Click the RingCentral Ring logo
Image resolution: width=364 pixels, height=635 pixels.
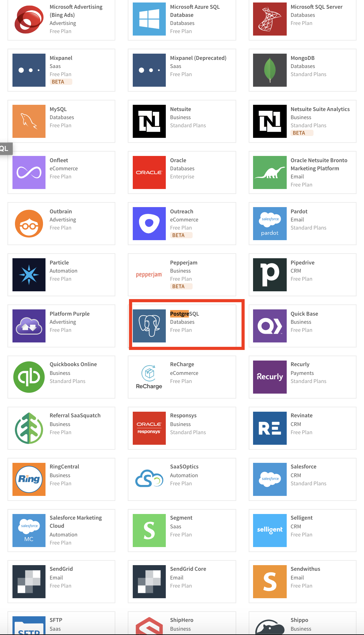[29, 479]
